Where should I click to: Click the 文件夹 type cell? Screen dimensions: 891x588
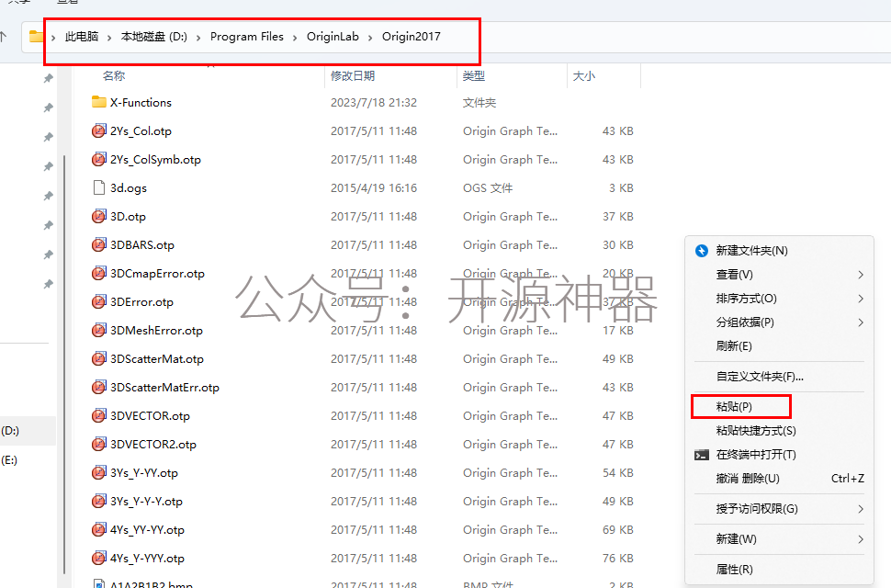(479, 102)
